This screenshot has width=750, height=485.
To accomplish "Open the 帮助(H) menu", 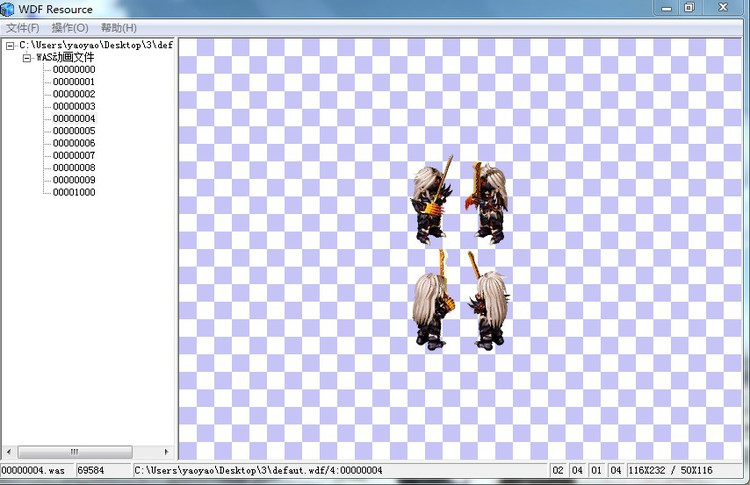I will [x=118, y=28].
